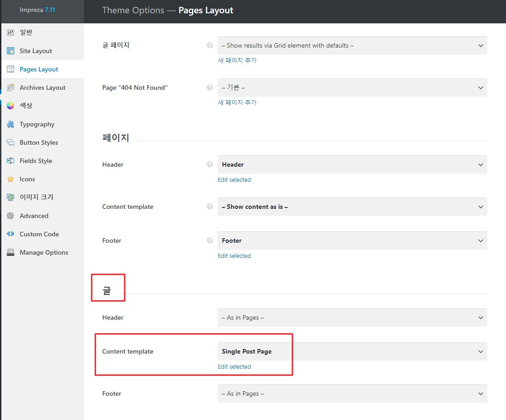The image size is (506, 420).
Task: Select Pages Layout in sidebar
Action: pos(43,69)
